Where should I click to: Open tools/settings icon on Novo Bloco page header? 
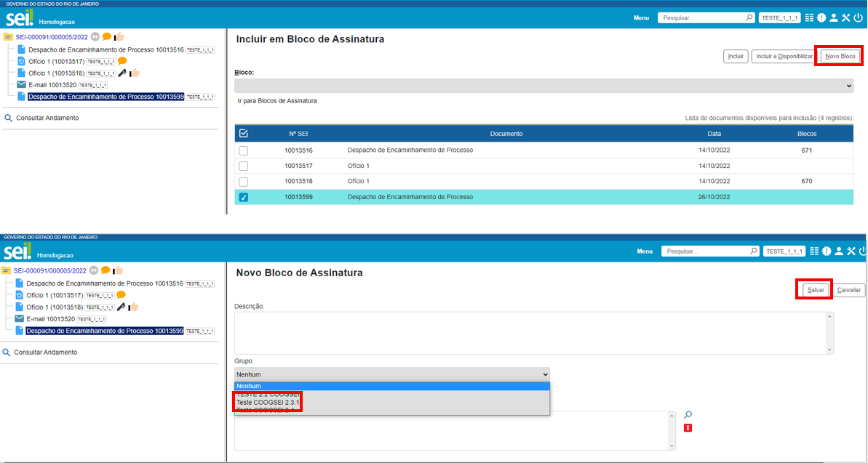[x=850, y=251]
